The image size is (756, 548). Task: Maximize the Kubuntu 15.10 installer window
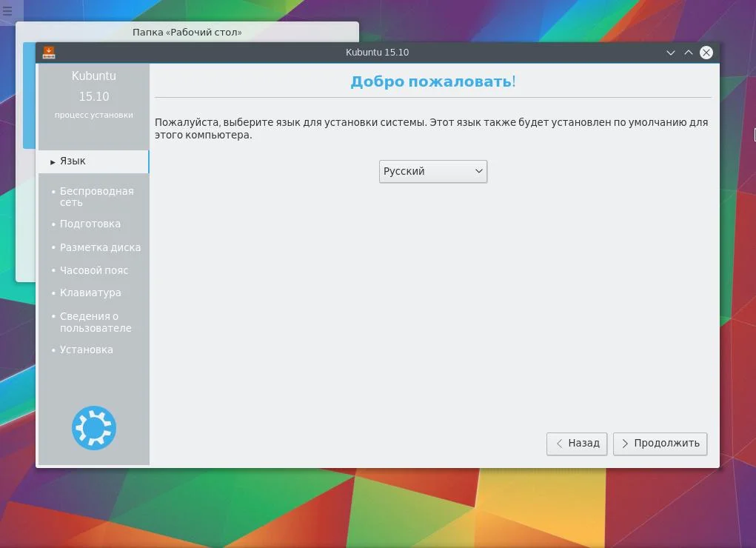(x=689, y=53)
